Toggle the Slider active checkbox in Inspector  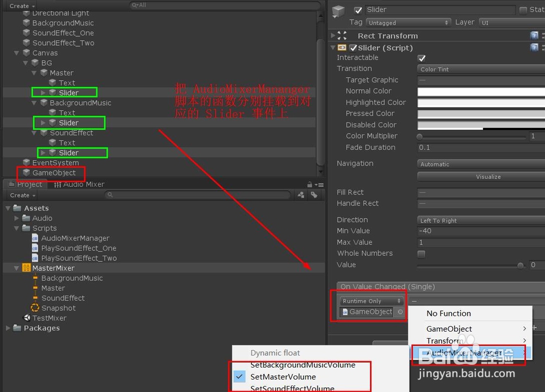coord(358,10)
